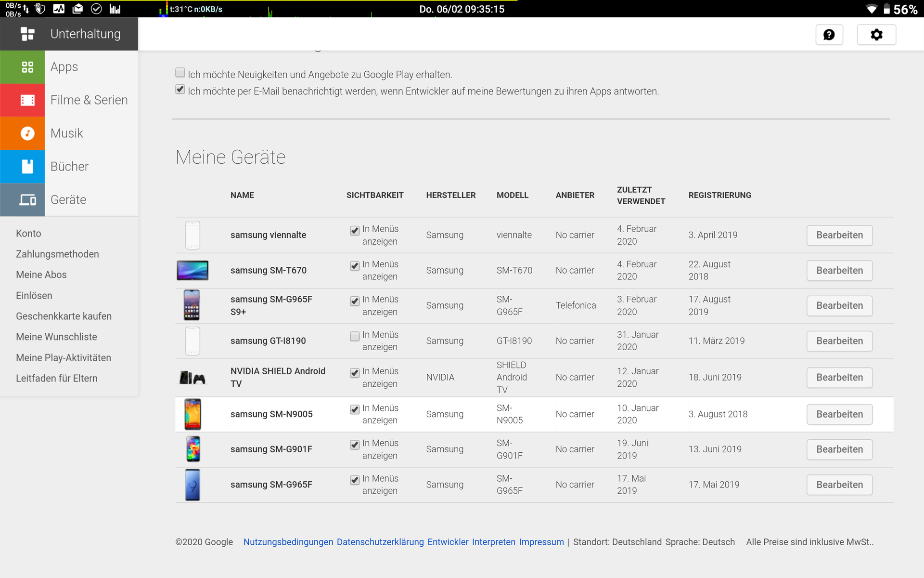Open Meine Abos
924x578 pixels.
(41, 275)
